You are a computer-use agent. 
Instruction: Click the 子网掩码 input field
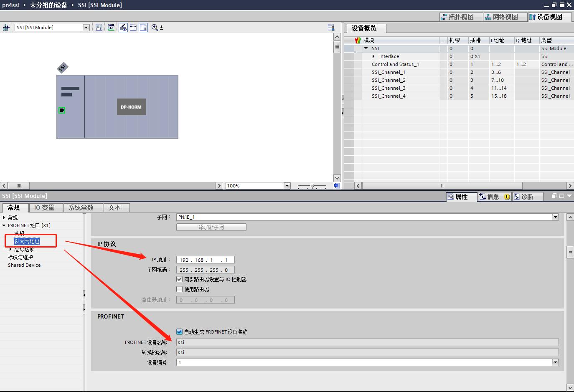[206, 270]
